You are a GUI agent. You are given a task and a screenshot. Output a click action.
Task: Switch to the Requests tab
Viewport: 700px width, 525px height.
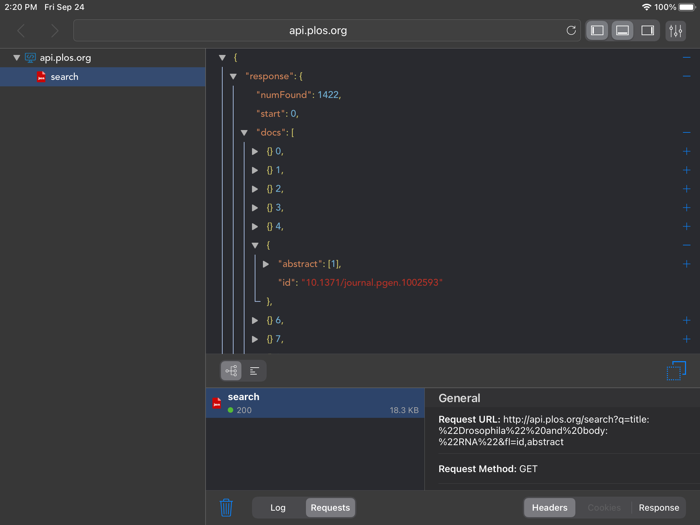330,508
